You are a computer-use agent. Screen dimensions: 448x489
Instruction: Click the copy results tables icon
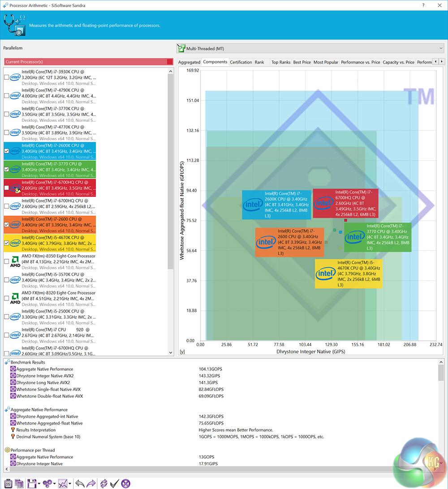click(x=19, y=484)
